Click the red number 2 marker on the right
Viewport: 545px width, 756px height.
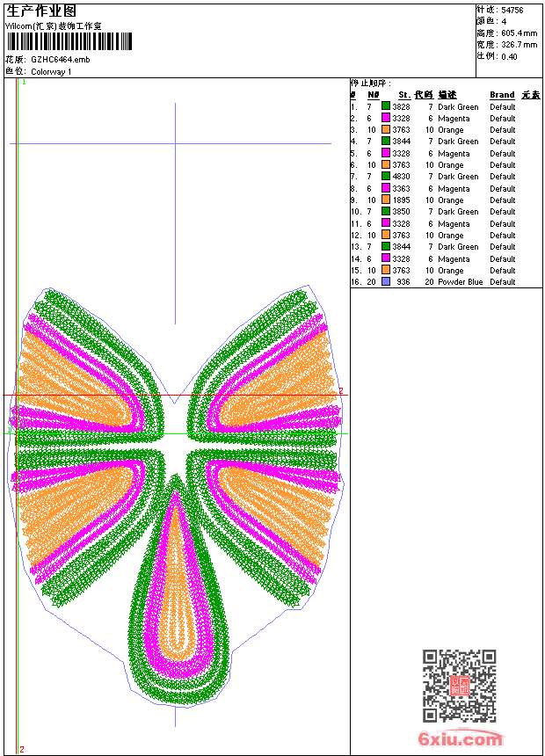click(x=340, y=390)
